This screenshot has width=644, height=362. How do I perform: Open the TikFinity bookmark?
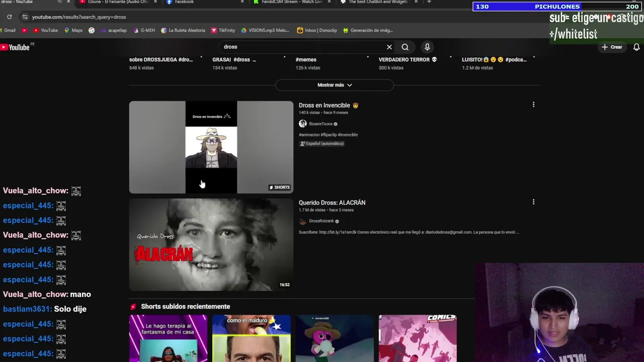[223, 30]
